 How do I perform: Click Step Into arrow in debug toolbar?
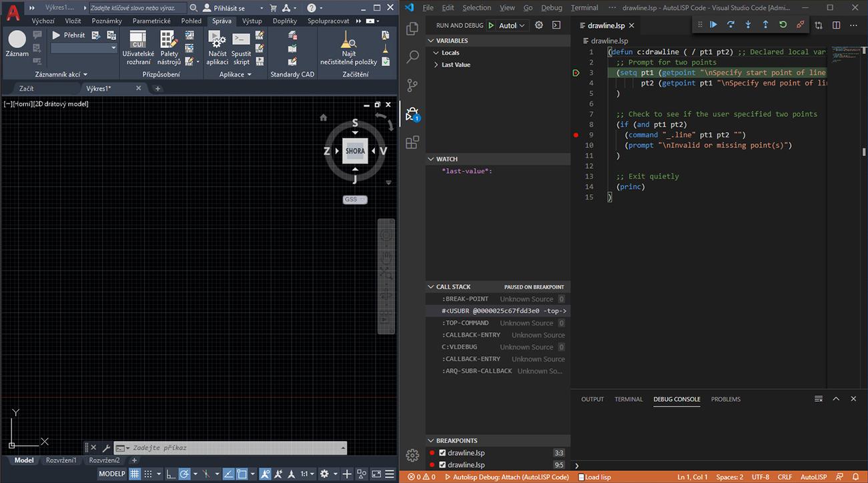pos(748,25)
